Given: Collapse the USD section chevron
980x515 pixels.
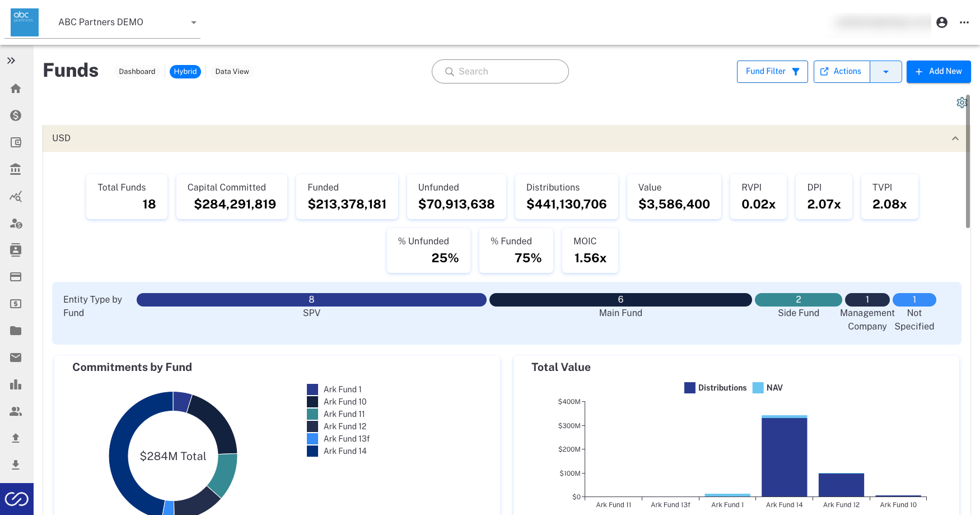Looking at the screenshot, I should 955,138.
